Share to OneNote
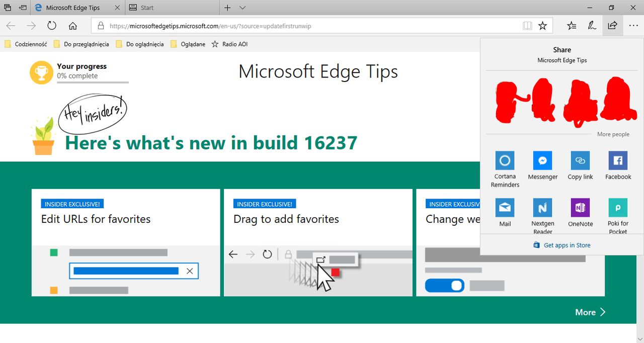The width and height of the screenshot is (644, 343). click(x=580, y=213)
